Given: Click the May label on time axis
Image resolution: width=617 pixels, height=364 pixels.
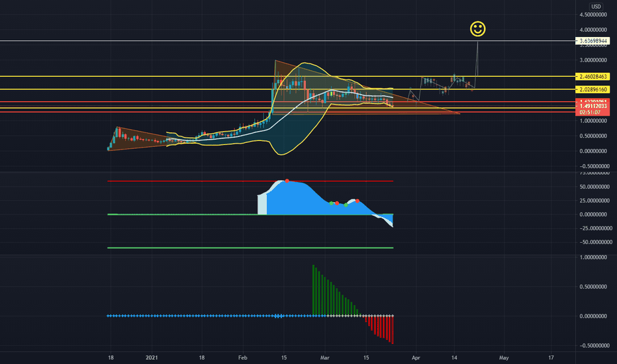Looking at the screenshot, I should [x=504, y=357].
